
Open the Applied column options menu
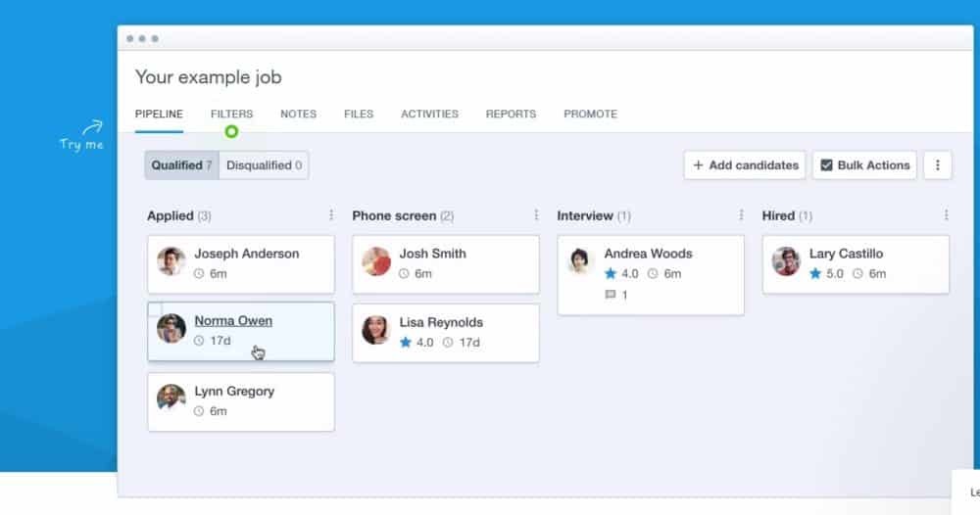331,215
